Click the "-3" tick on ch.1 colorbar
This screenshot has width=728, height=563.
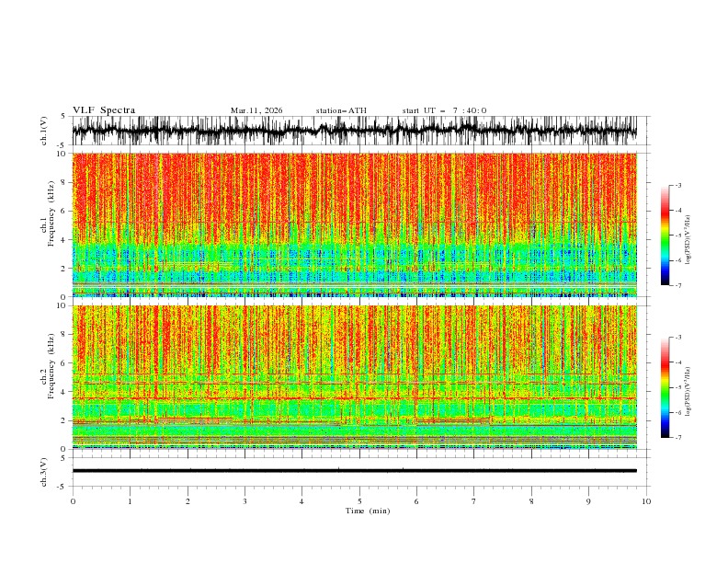[x=677, y=185]
